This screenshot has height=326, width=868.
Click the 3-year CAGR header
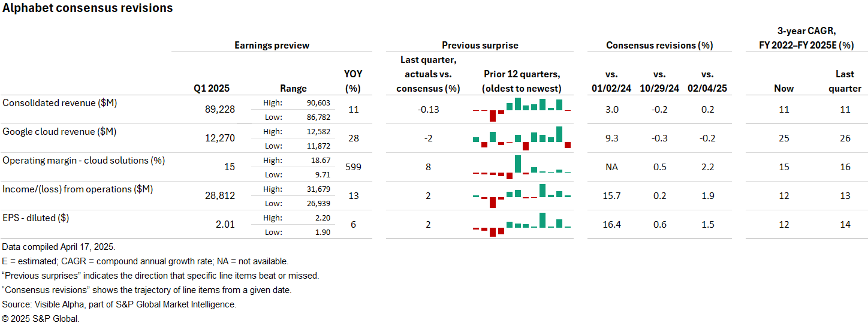click(806, 37)
